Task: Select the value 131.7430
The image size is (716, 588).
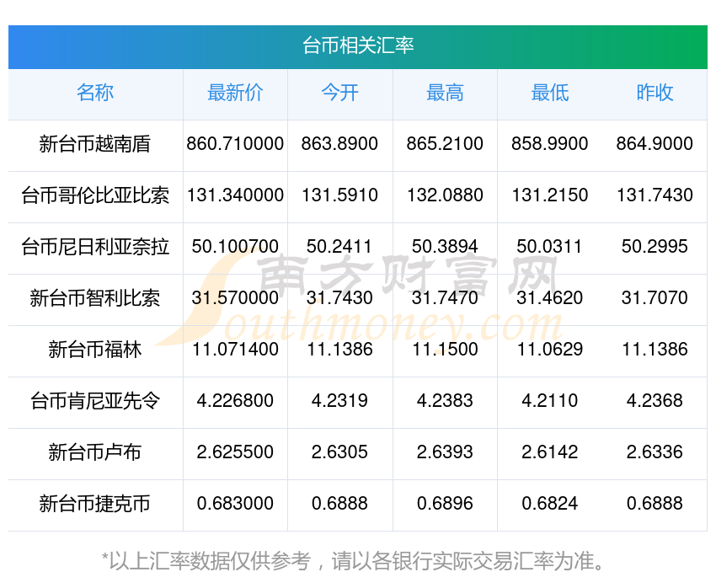Action: coord(655,195)
